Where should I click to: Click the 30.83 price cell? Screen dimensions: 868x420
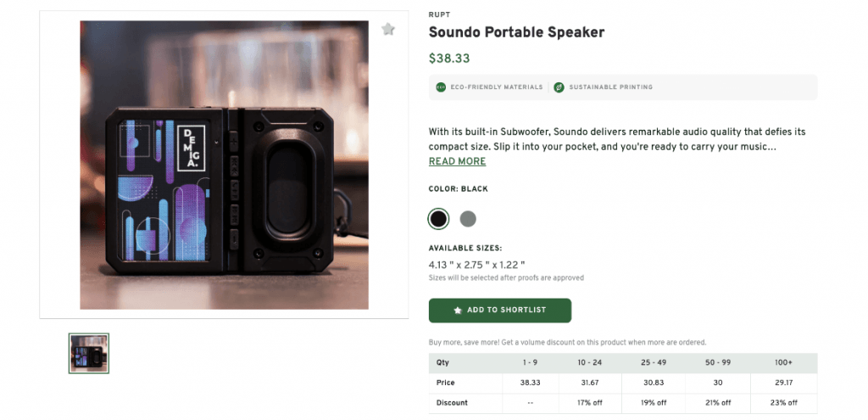click(654, 383)
